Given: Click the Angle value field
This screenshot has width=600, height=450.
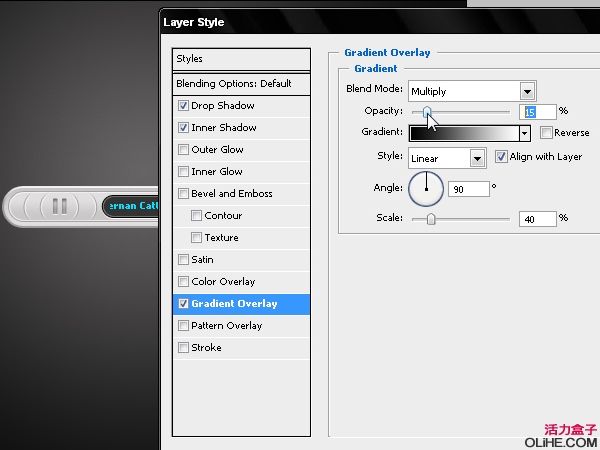Looking at the screenshot, I should [x=469, y=189].
